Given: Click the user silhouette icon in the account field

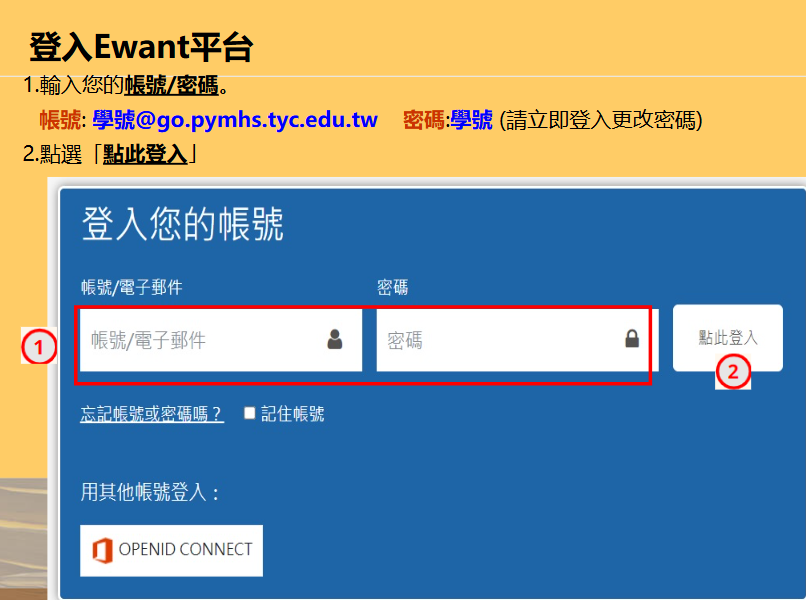Looking at the screenshot, I should (335, 339).
